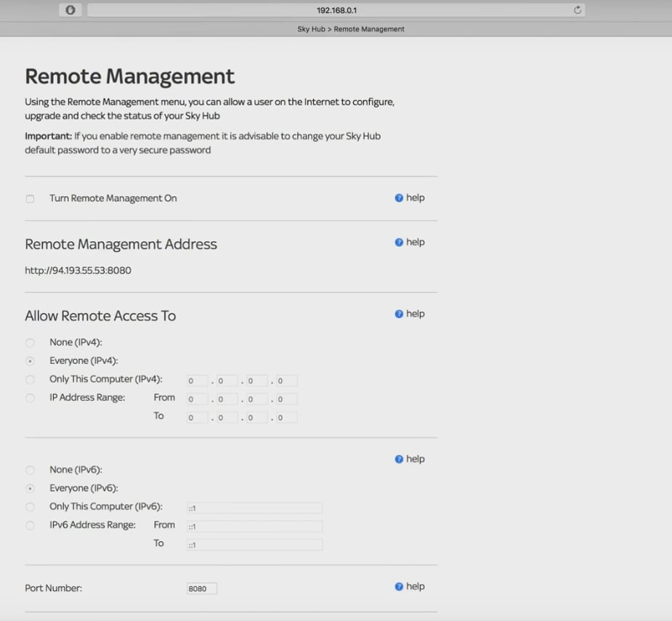
Task: Select the Everyone (IPv6) radio button
Action: [30, 489]
